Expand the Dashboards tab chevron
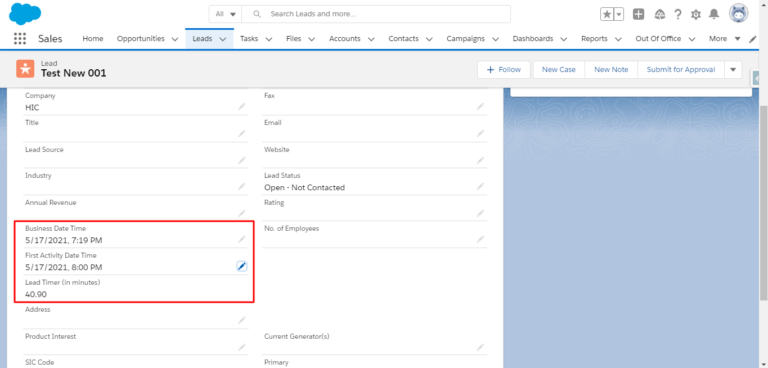768x368 pixels. click(x=564, y=39)
